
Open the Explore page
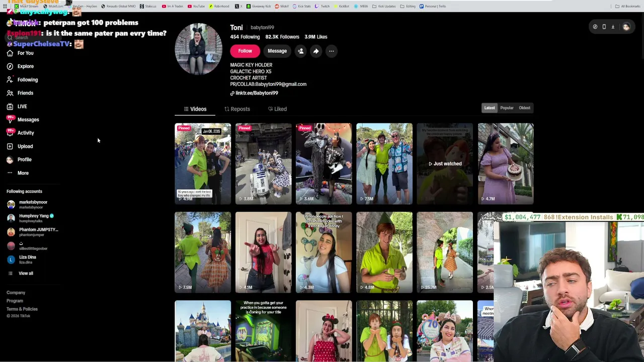click(x=20, y=66)
